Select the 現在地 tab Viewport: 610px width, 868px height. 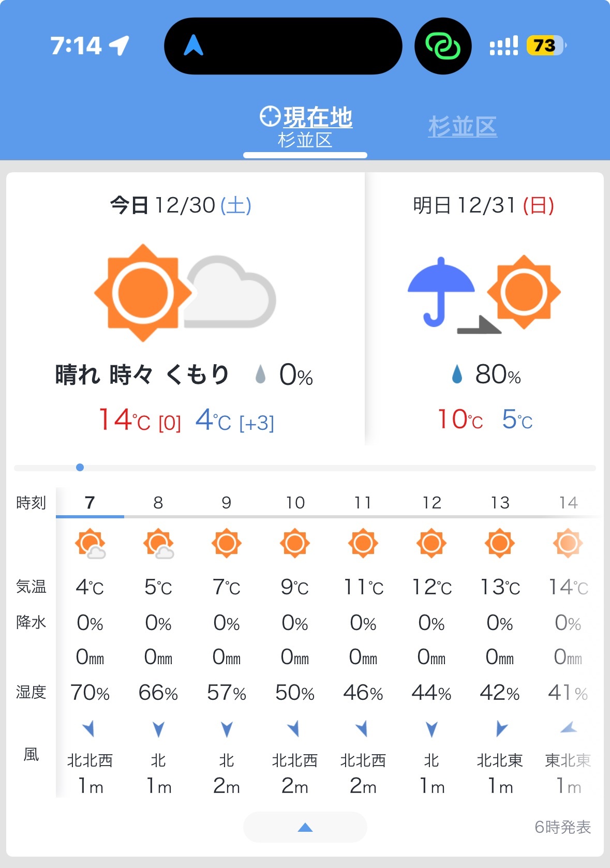click(x=305, y=127)
